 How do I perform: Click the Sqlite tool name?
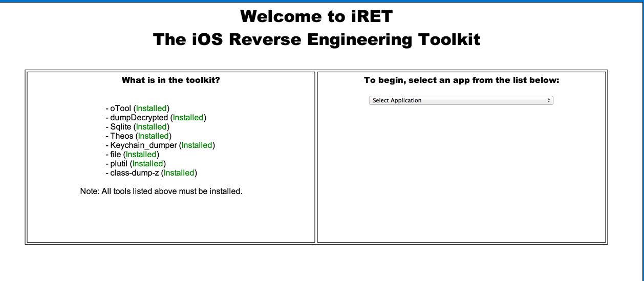coord(121,127)
